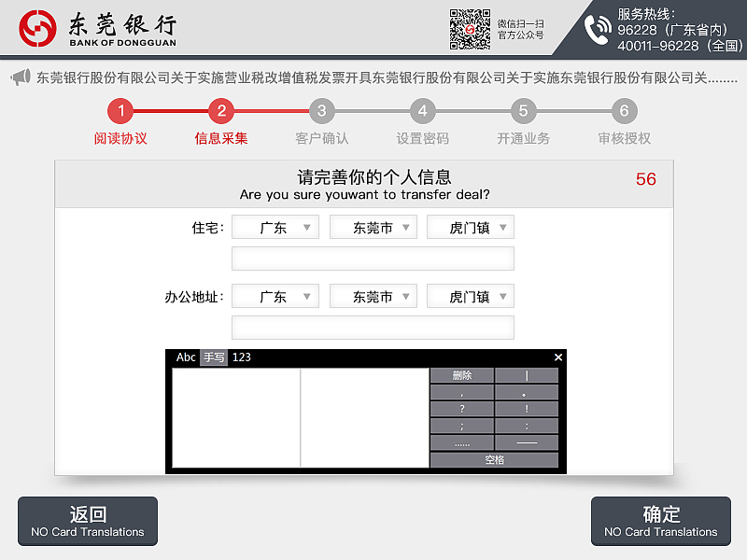Tap the colon key on keyboard

point(527,426)
